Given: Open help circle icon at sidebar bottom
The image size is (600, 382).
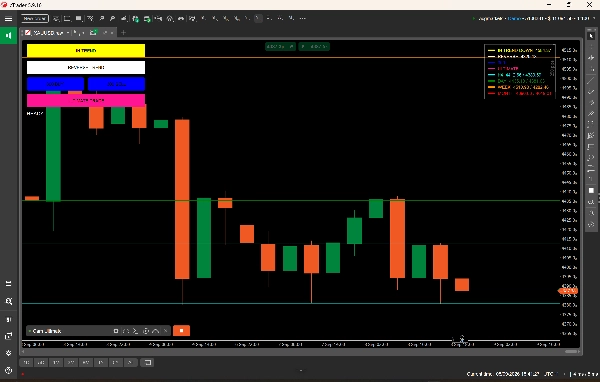Looking at the screenshot, I should (8, 370).
